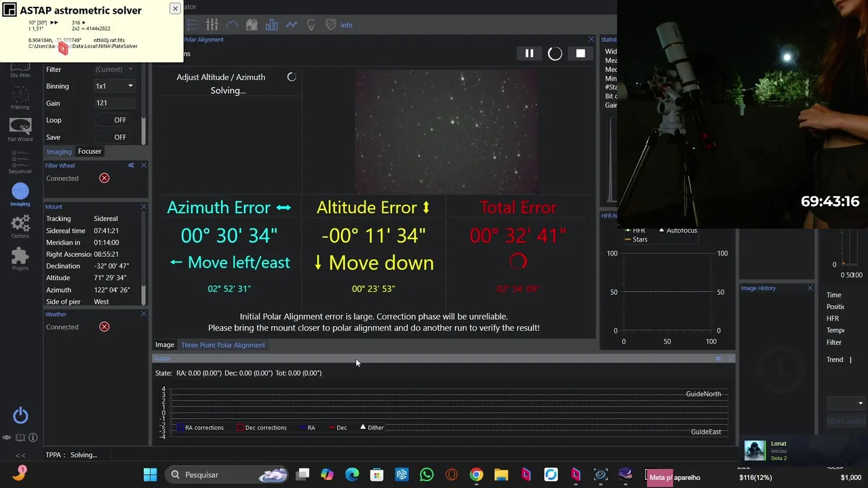Click the Declination value in Mount panel

coord(111,266)
